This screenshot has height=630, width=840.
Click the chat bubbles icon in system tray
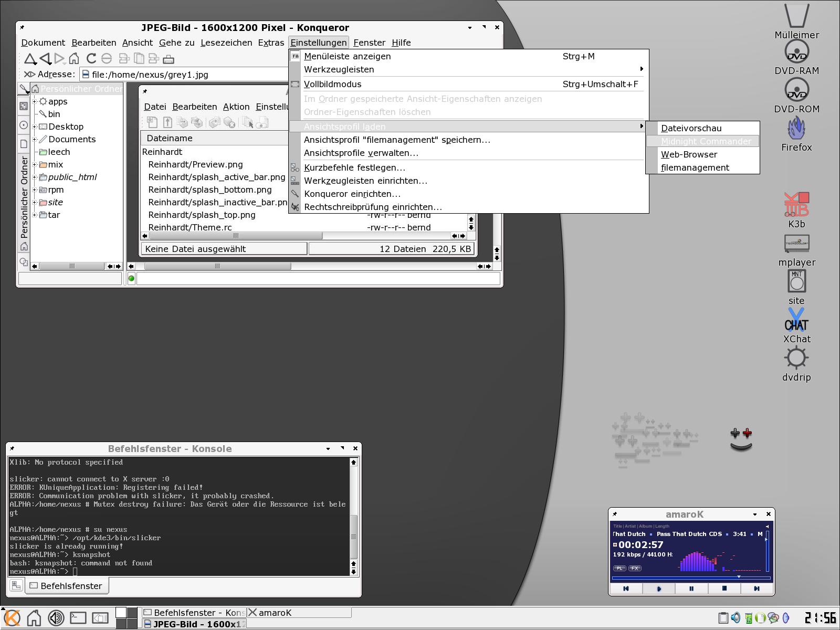(773, 618)
